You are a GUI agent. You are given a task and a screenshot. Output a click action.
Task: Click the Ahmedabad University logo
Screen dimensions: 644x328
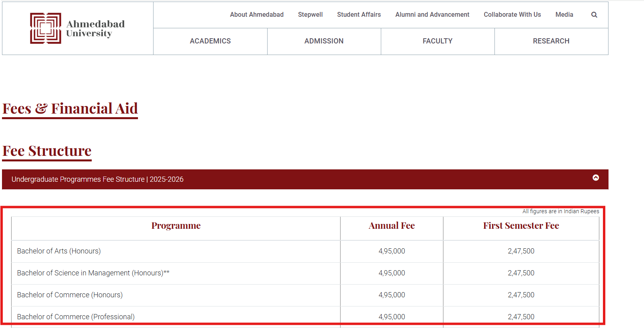click(77, 28)
